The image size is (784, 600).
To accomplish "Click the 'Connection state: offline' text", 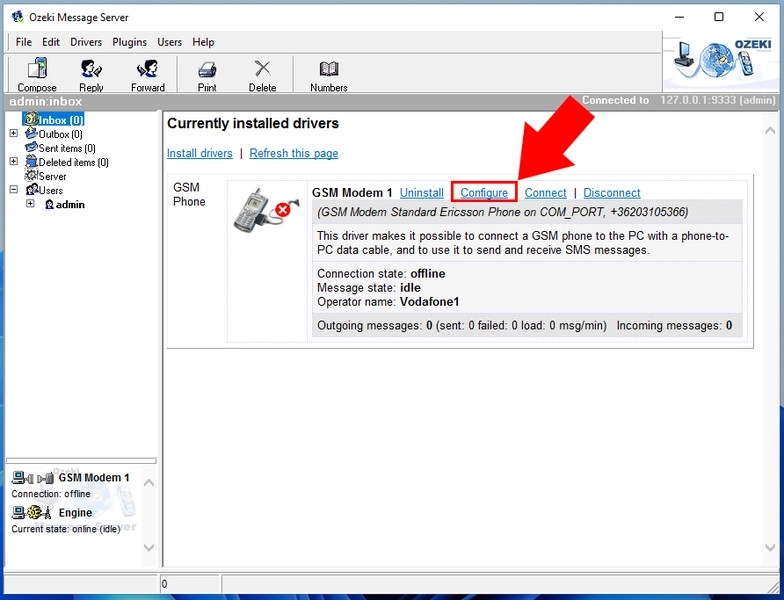I will click(x=381, y=274).
